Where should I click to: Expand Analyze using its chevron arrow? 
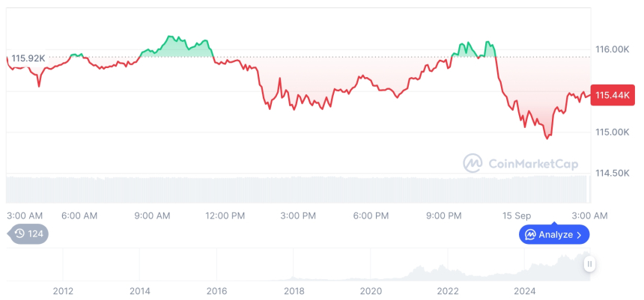click(579, 235)
